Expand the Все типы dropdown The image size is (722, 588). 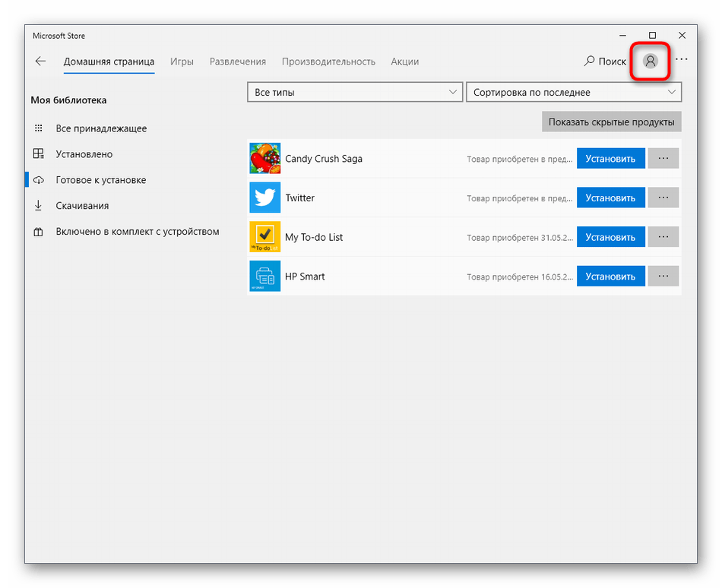(354, 93)
